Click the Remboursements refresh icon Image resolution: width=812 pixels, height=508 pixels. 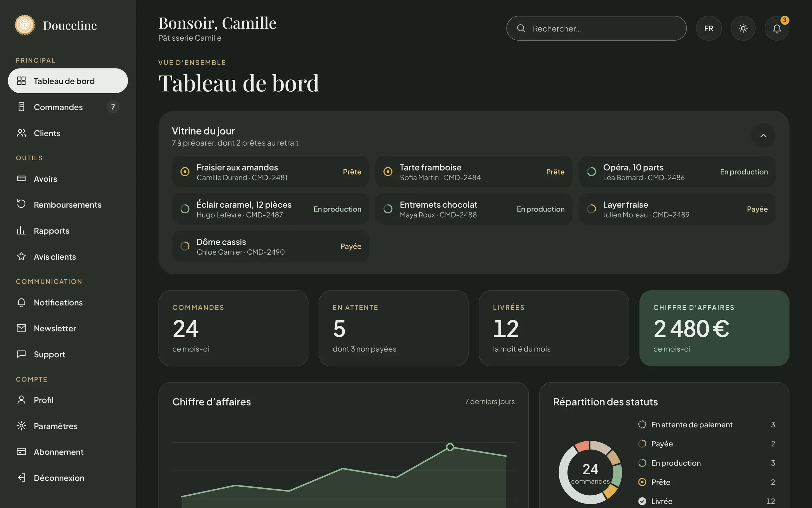[22, 204]
